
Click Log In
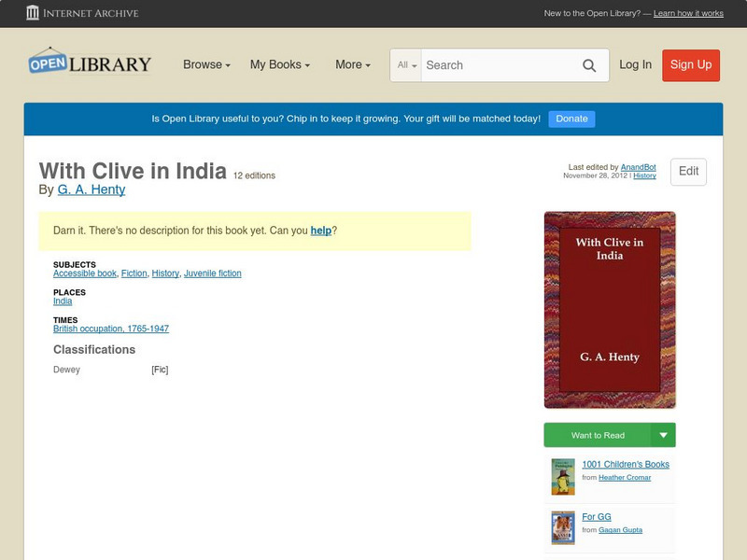coord(634,65)
